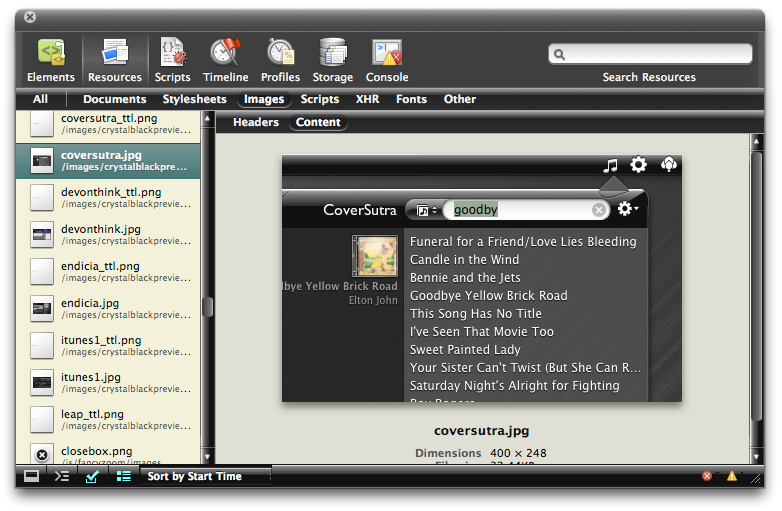
Task: Open the Sort by Start Time dropdown
Action: [205, 476]
